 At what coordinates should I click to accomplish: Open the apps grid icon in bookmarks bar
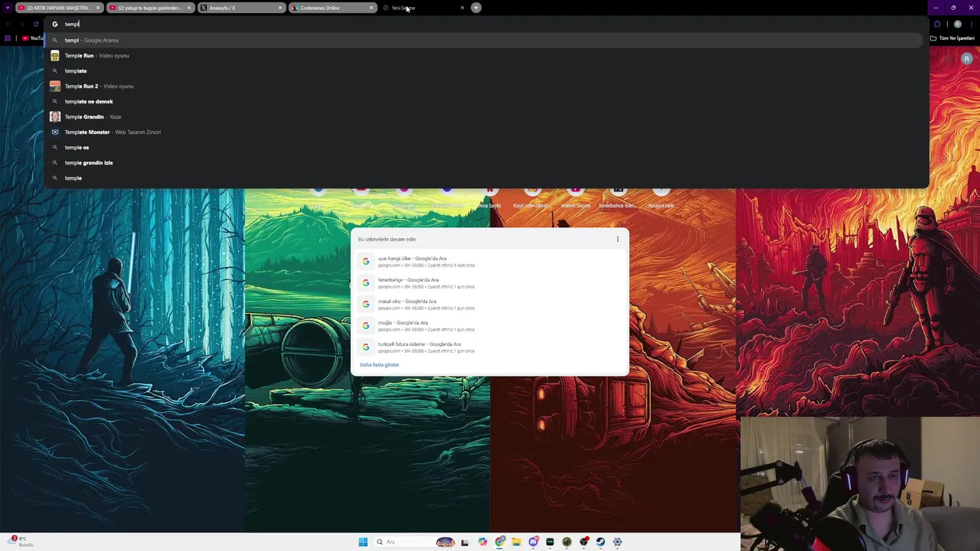(8, 37)
